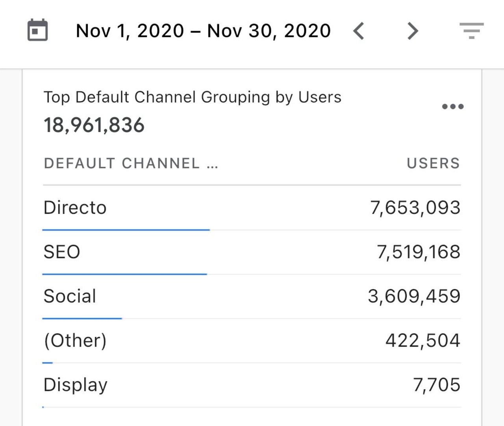This screenshot has width=504, height=426.
Task: Select the Social users value 3,609,459
Action: (413, 296)
